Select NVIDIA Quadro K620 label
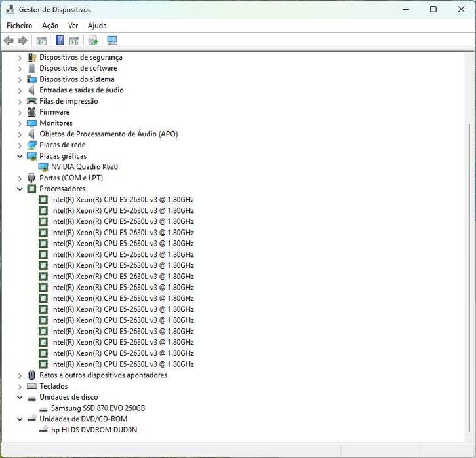Image resolution: width=476 pixels, height=458 pixels. coord(85,167)
